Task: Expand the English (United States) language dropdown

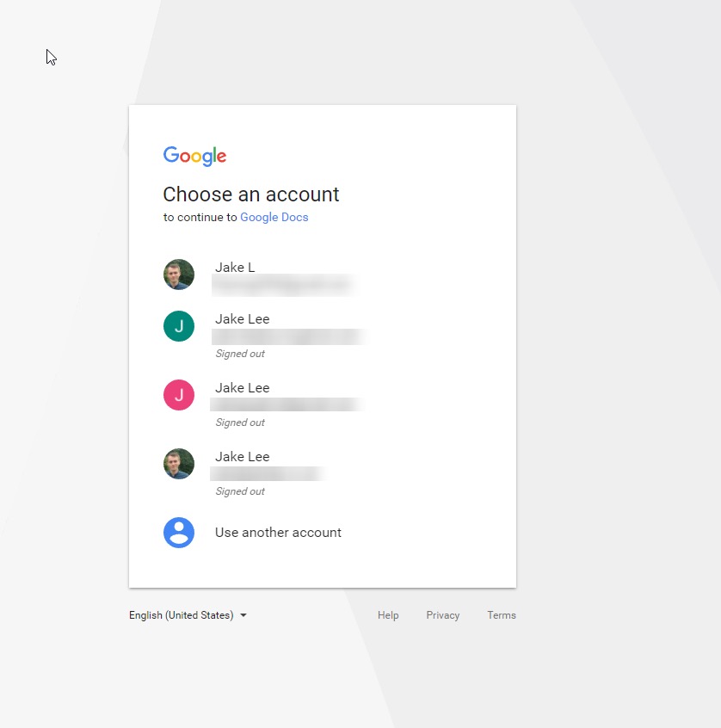Action: pos(188,615)
